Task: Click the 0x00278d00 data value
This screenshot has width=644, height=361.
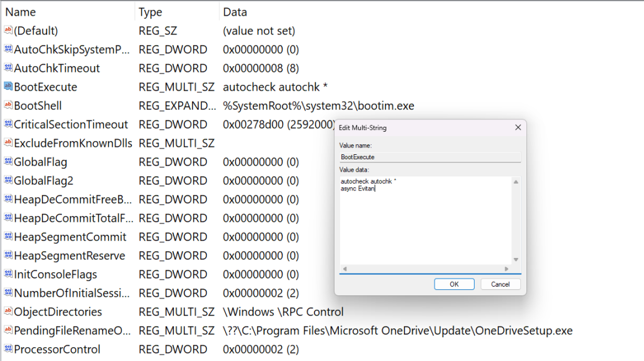Action: tap(279, 124)
